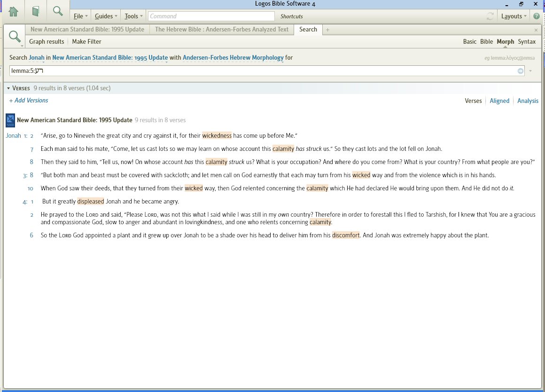Open the Library book icon
This screenshot has height=392, width=545.
tap(35, 11)
